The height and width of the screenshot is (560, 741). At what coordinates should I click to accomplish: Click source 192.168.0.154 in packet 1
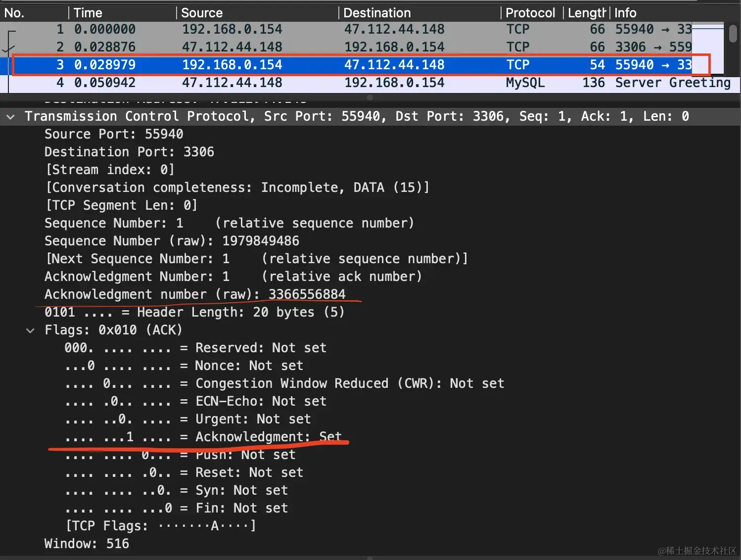point(232,29)
